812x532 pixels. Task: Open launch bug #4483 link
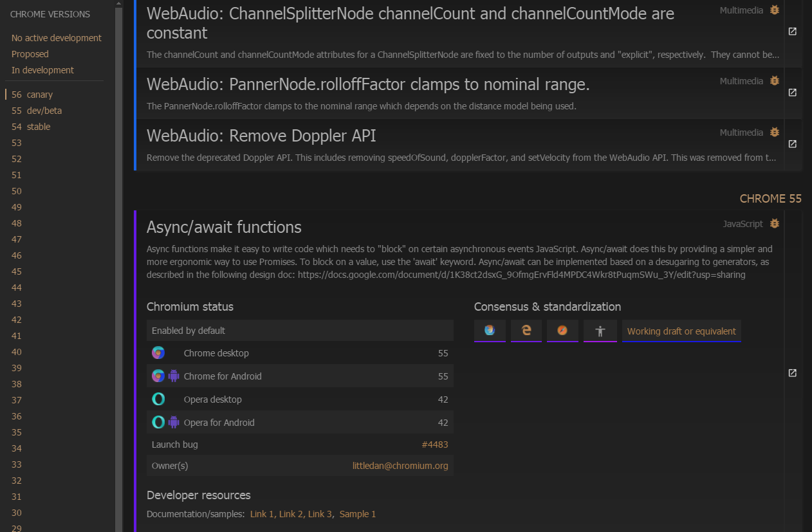click(x=435, y=445)
